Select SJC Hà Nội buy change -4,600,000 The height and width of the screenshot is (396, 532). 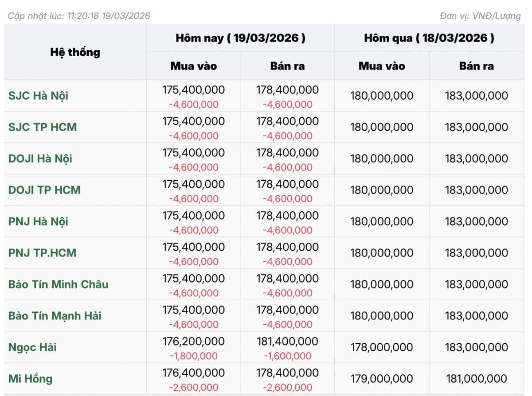[x=194, y=105]
